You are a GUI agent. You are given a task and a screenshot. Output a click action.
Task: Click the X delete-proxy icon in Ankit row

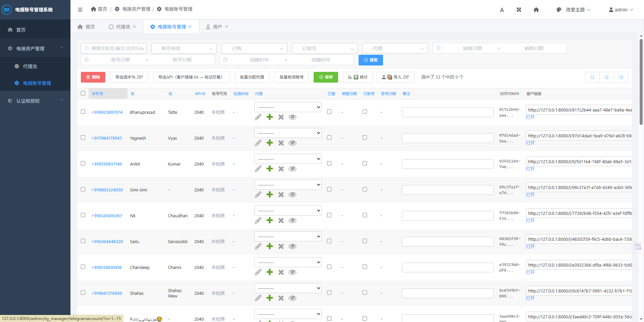281,169
